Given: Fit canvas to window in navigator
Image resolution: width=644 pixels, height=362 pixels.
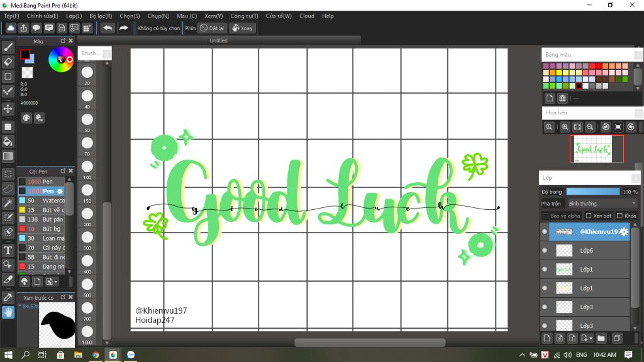Looking at the screenshot, I should [577, 127].
